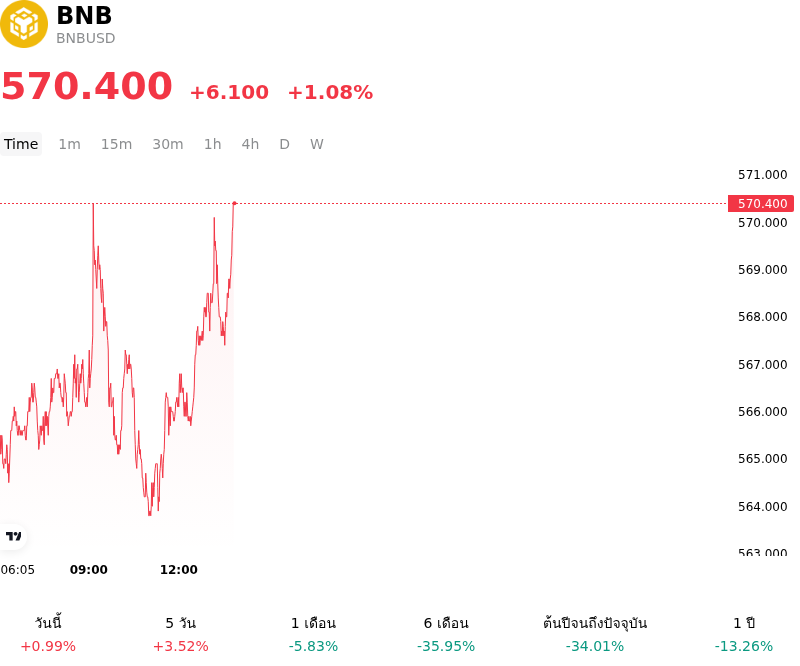Click the BNBUSD ticker label
This screenshot has width=800, height=666.
coord(86,38)
